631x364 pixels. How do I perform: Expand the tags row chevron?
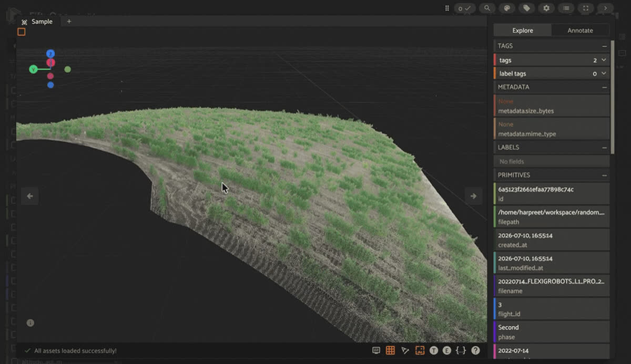(604, 60)
